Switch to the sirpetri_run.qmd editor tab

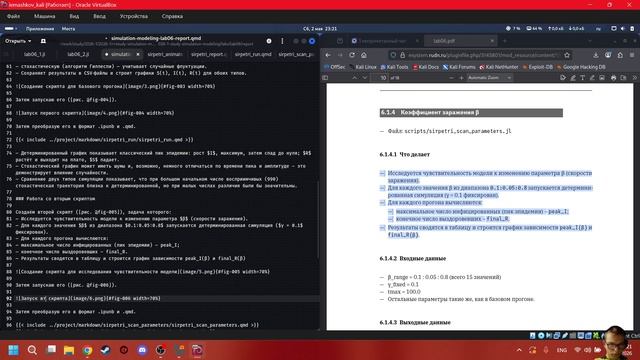(253, 54)
